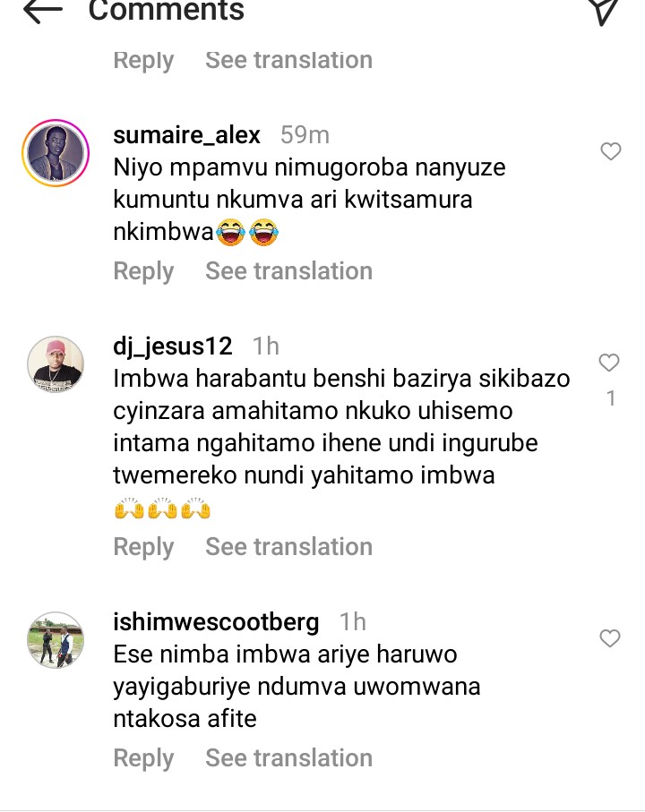Screen dimensions: 645x812
Task: Open the ishimwescootberg username link
Action: [216, 622]
